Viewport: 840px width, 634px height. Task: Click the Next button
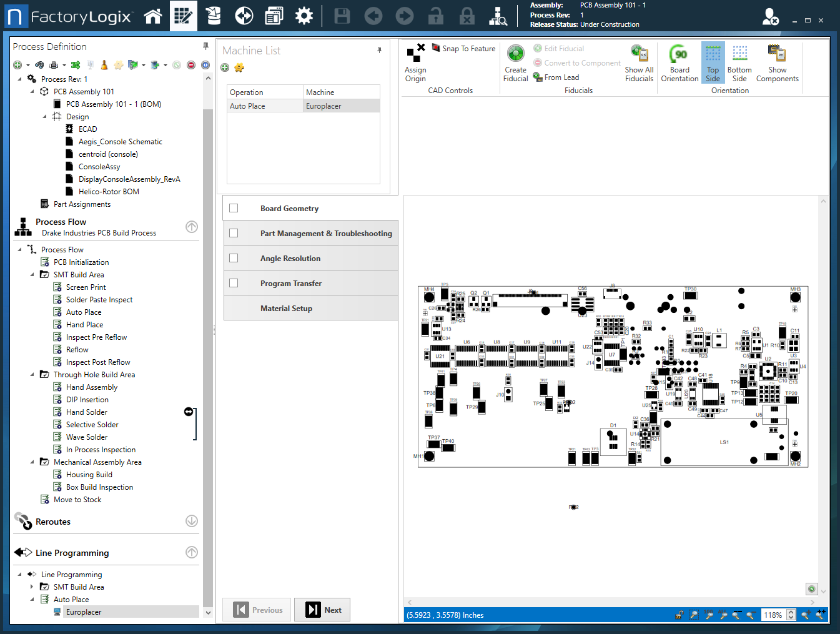pos(323,610)
